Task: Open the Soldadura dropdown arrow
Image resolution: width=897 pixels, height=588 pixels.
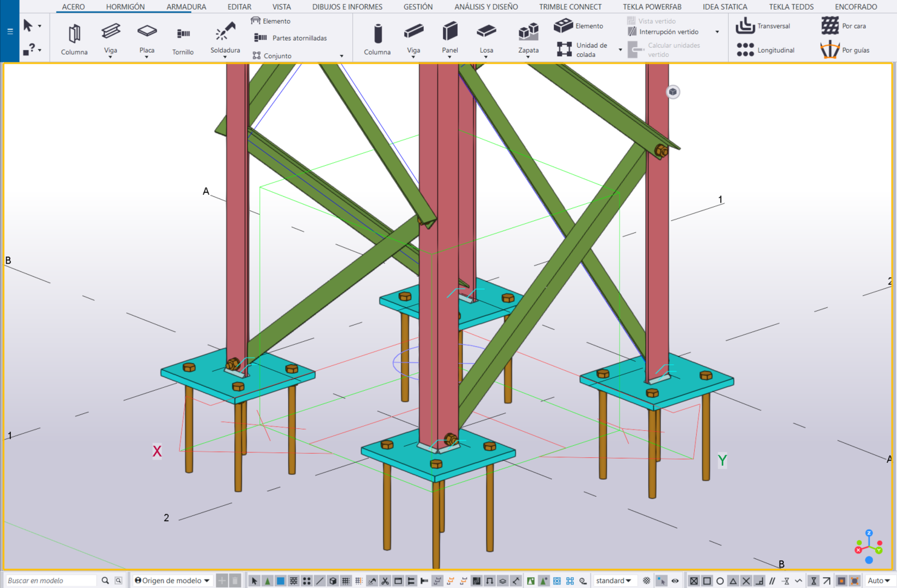Action: [225, 57]
